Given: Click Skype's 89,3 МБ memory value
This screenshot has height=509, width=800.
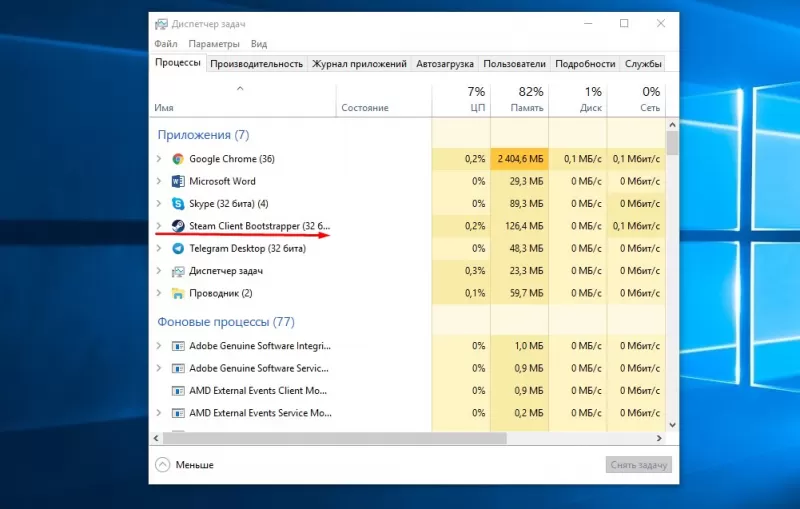Looking at the screenshot, I should (x=526, y=203).
